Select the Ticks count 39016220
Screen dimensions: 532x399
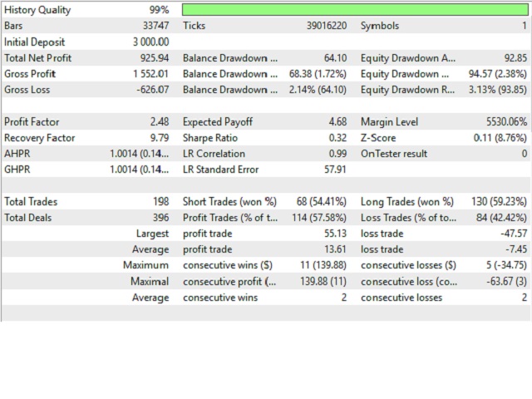pos(327,26)
